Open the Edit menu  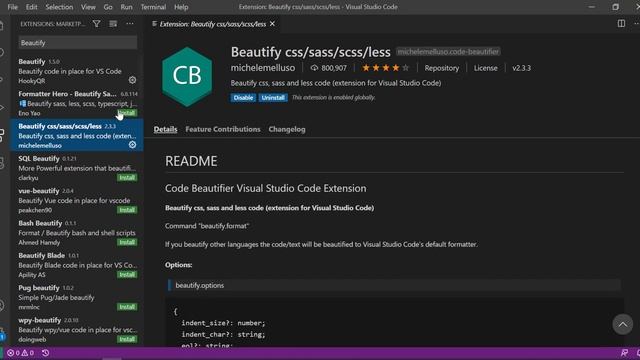tap(31, 7)
